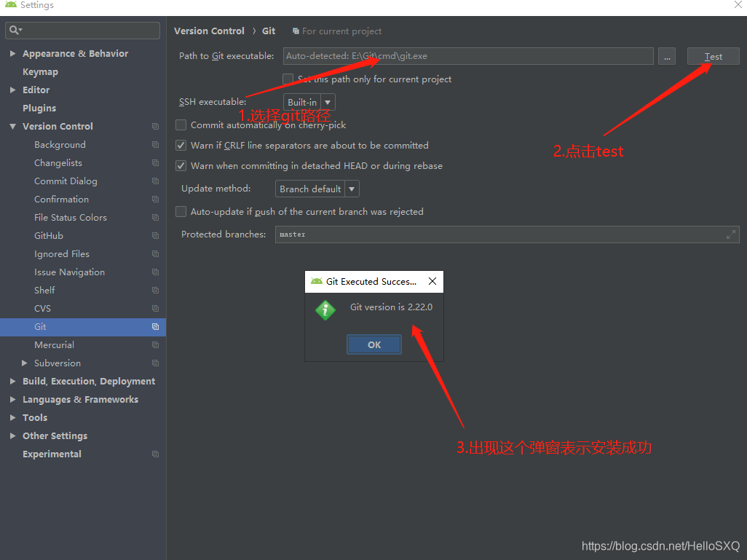Click project-level icon beside Version Control row
The image size is (747, 560).
[155, 126]
